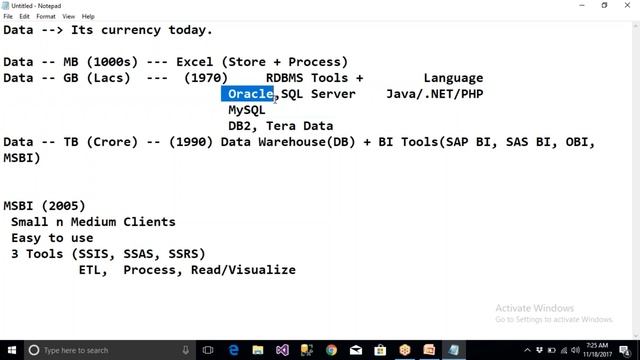
Task: Open the Edit menu
Action: (24, 16)
